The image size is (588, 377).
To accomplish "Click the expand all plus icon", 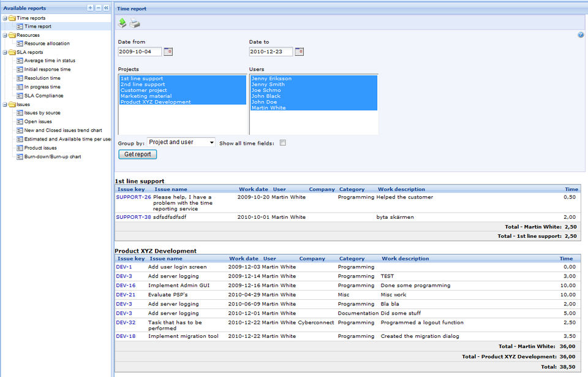I will click(x=91, y=8).
